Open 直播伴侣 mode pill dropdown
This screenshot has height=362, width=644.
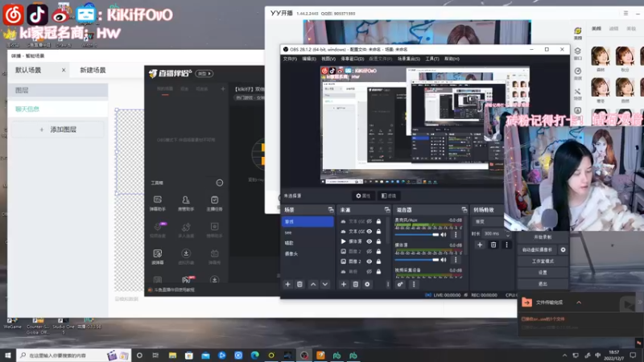point(204,73)
